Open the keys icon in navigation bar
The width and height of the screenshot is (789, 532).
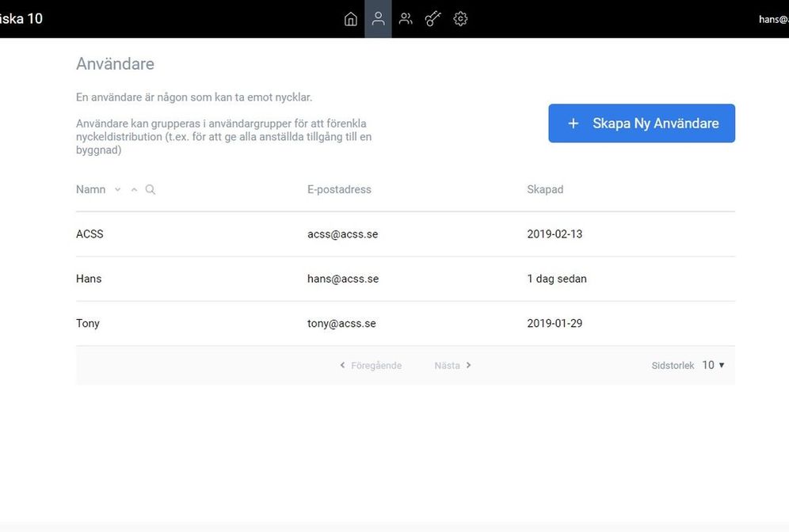click(433, 19)
